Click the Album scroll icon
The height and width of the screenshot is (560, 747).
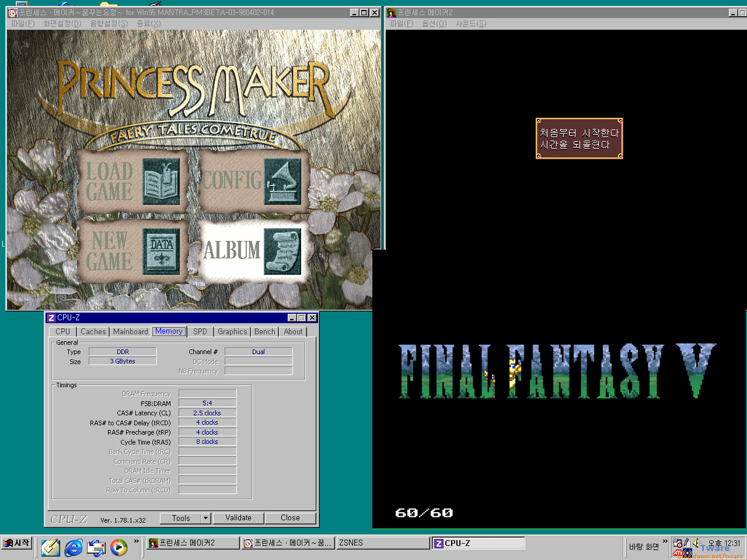[x=283, y=251]
